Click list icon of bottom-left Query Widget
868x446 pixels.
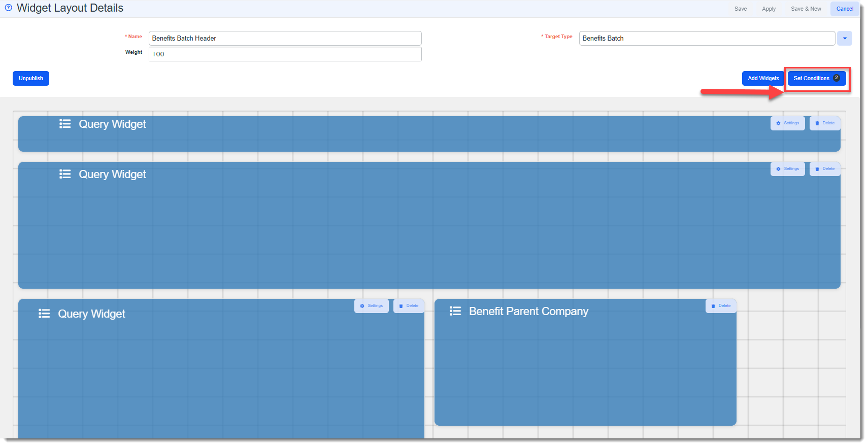click(44, 314)
